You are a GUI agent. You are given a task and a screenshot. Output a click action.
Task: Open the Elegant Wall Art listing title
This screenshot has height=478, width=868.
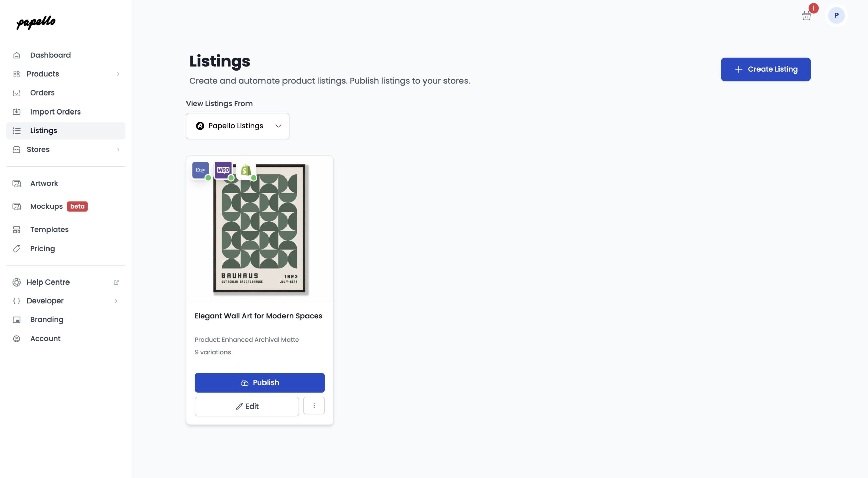(x=258, y=316)
